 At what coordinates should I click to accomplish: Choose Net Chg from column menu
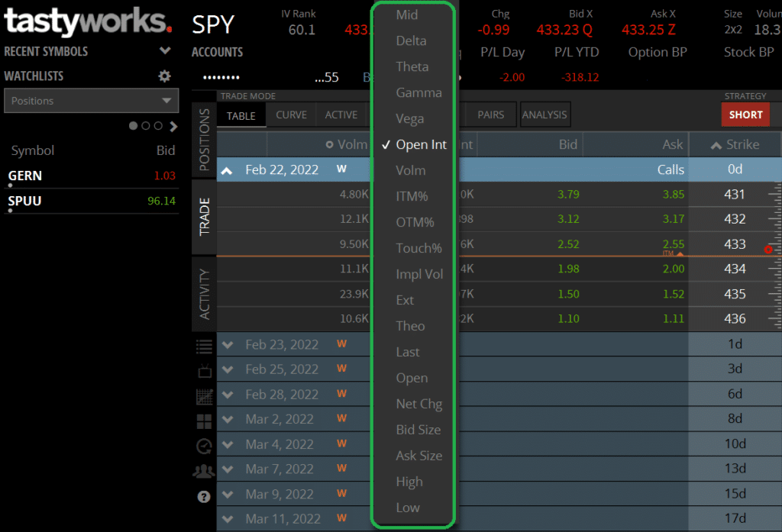click(419, 404)
